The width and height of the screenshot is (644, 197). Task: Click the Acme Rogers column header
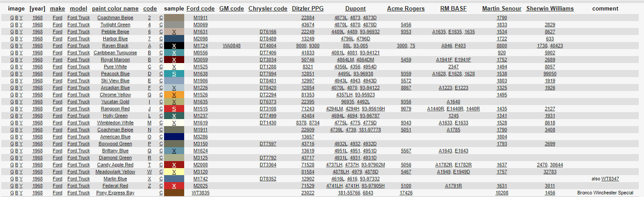click(x=406, y=9)
